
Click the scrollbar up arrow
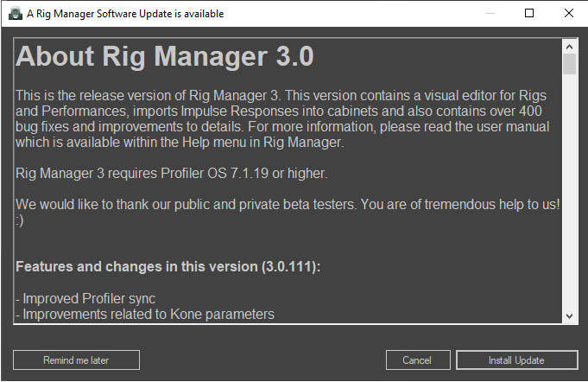coord(569,47)
